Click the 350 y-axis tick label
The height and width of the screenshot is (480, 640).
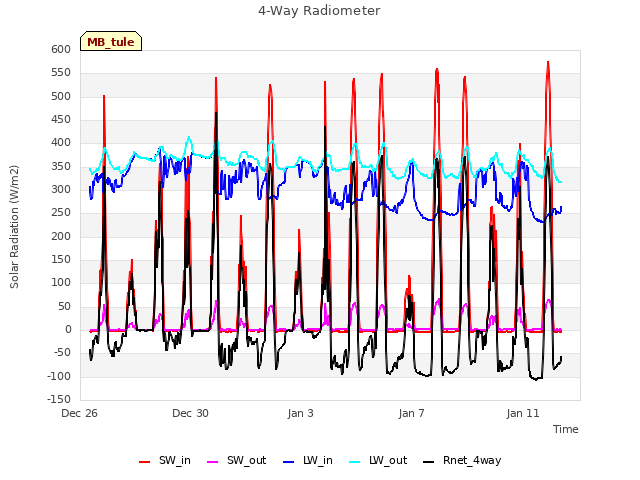pyautogui.click(x=61, y=167)
